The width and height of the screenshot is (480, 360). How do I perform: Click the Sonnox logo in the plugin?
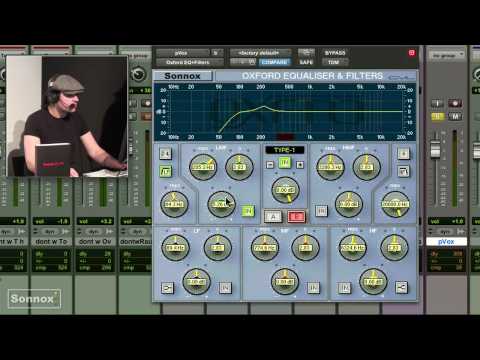click(x=183, y=76)
